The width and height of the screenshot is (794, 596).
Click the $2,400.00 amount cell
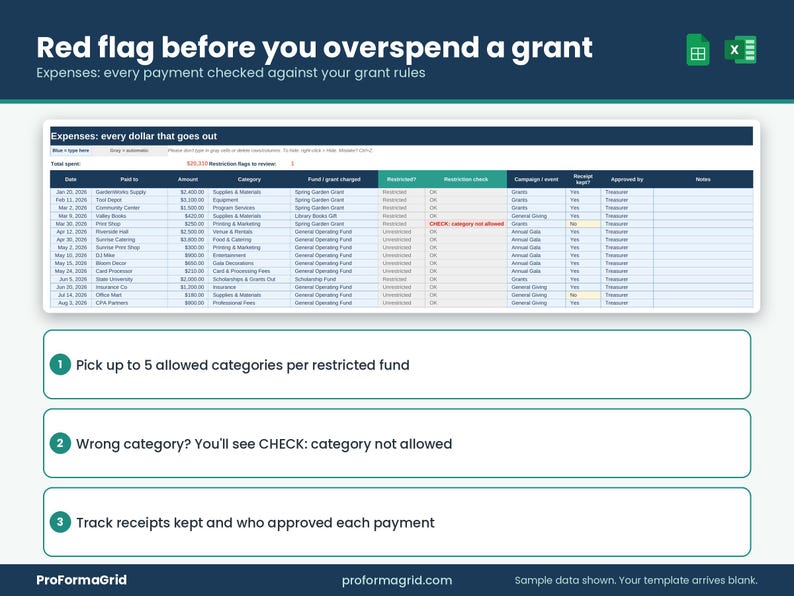coord(188,192)
